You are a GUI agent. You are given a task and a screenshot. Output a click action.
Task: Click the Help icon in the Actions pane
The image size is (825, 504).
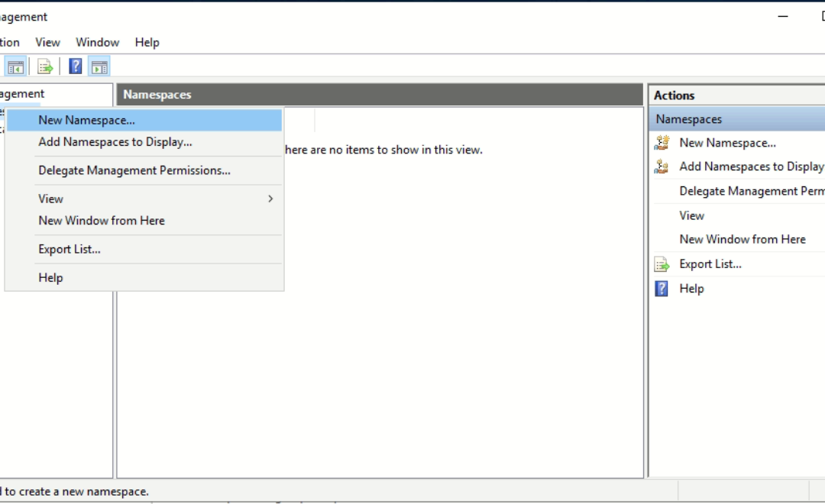click(660, 288)
